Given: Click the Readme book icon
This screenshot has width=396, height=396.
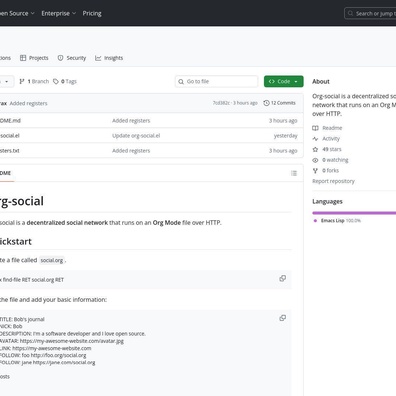Looking at the screenshot, I should (315, 128).
